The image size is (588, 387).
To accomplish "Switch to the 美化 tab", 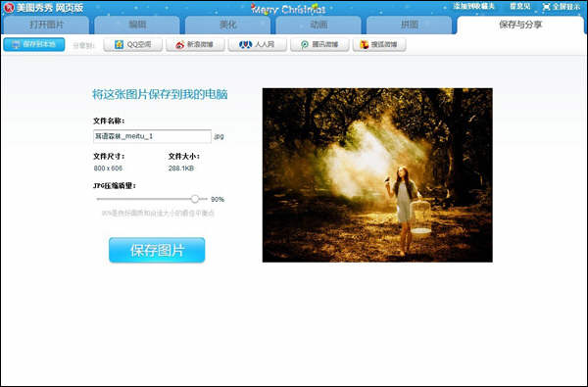I will (227, 25).
